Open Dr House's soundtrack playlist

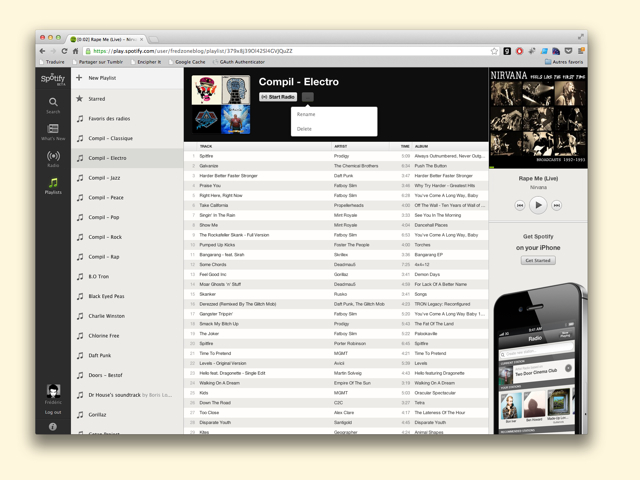(127, 395)
